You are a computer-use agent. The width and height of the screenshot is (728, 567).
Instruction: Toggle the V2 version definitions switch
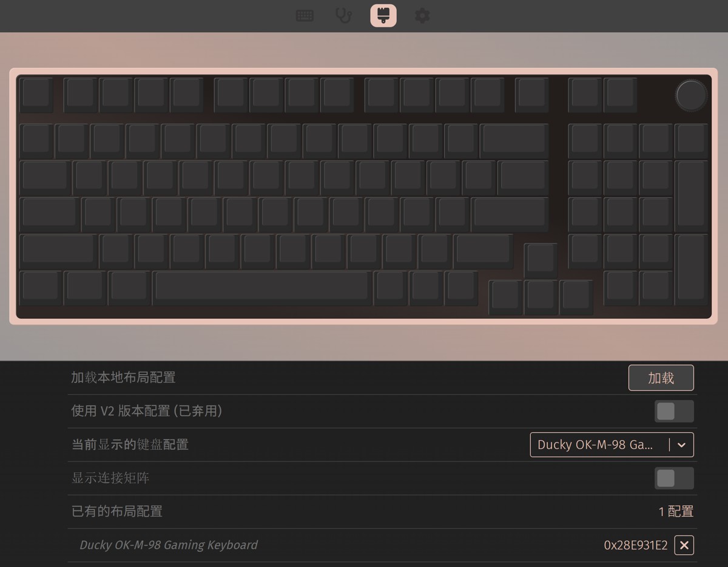tap(674, 412)
